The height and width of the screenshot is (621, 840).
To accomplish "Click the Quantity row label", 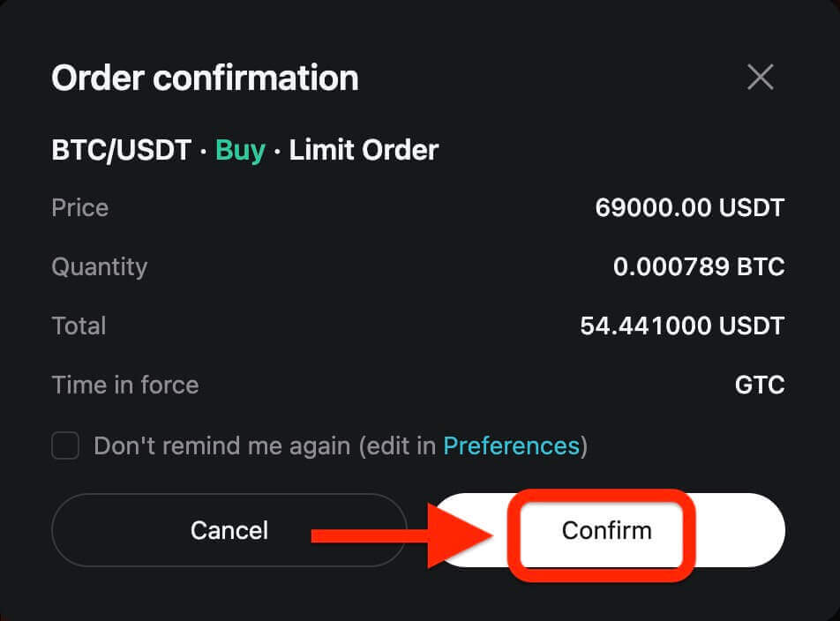I will (x=99, y=266).
